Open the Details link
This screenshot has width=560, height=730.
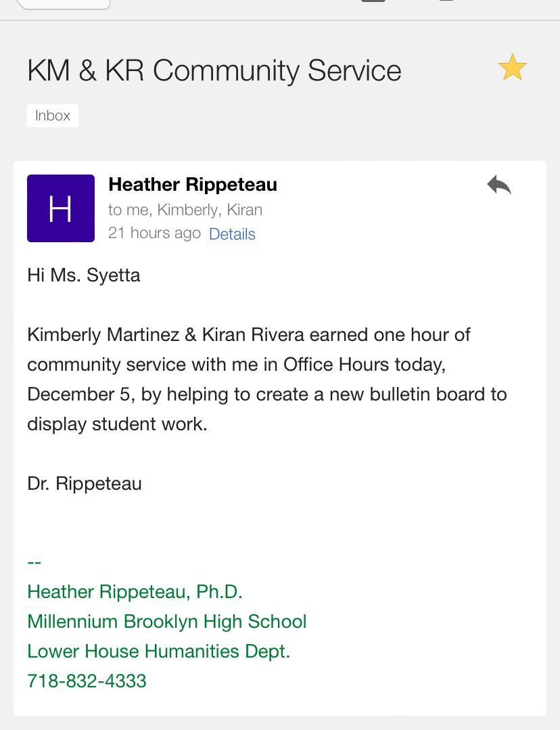(x=232, y=234)
